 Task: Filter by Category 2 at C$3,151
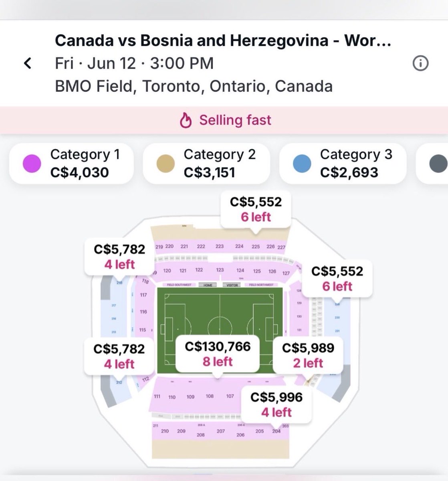pos(206,164)
